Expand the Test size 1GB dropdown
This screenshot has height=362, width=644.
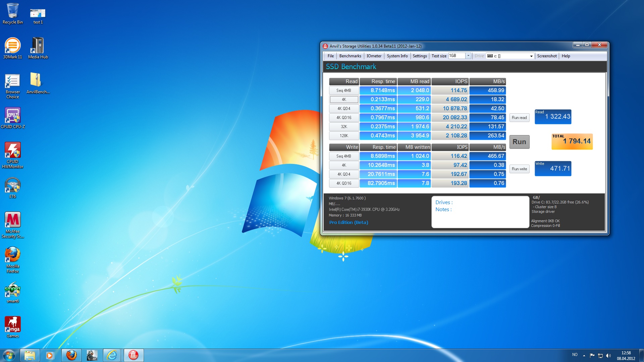point(468,56)
